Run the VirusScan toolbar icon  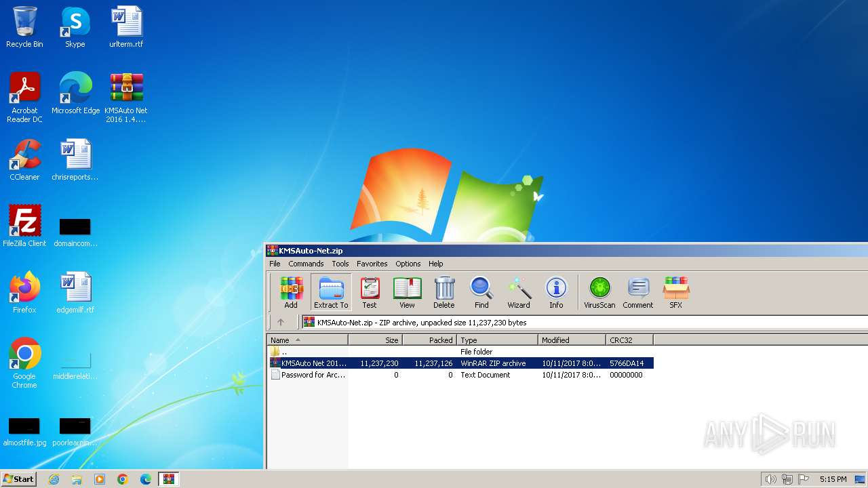(599, 292)
